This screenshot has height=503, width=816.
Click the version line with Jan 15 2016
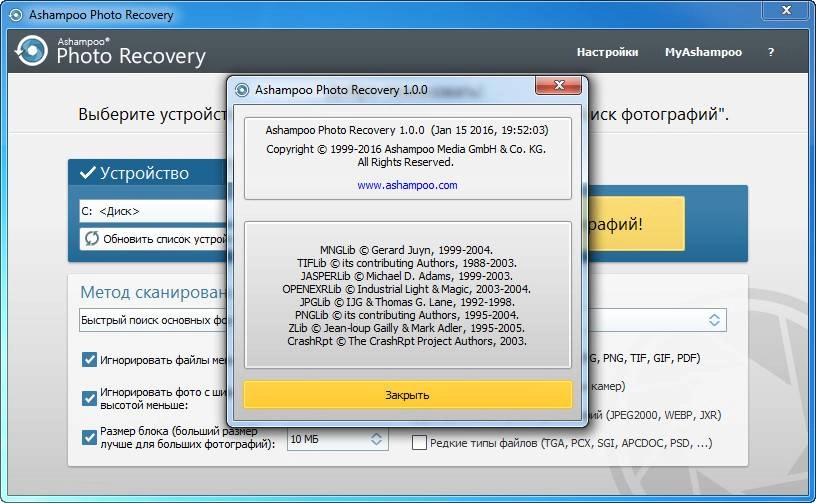pyautogui.click(x=406, y=130)
